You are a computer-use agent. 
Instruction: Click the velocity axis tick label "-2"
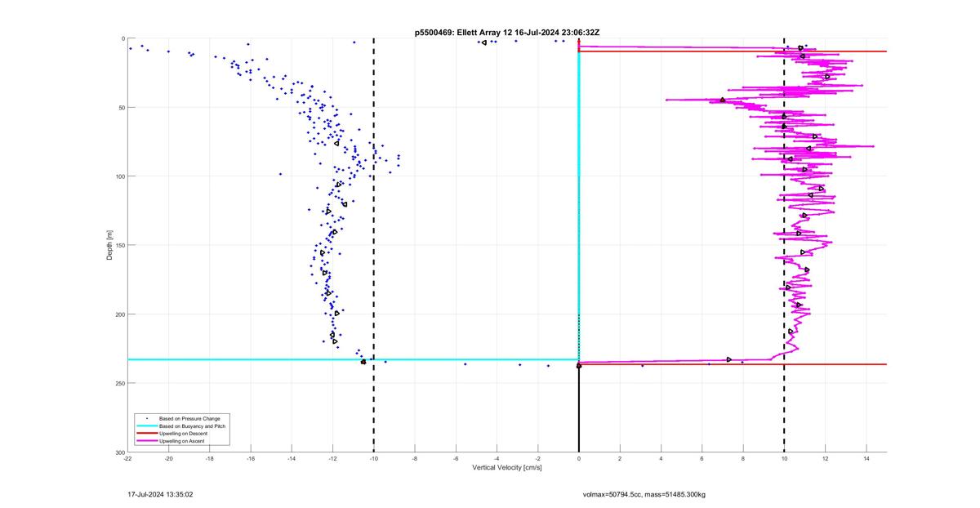pyautogui.click(x=537, y=460)
